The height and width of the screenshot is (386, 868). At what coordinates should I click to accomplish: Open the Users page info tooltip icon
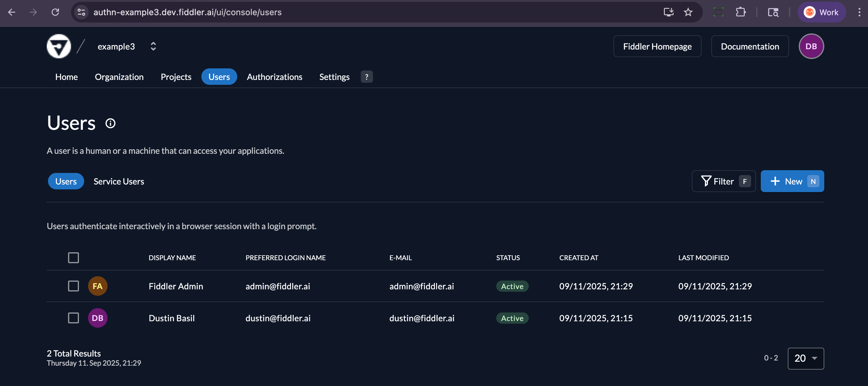(x=110, y=123)
